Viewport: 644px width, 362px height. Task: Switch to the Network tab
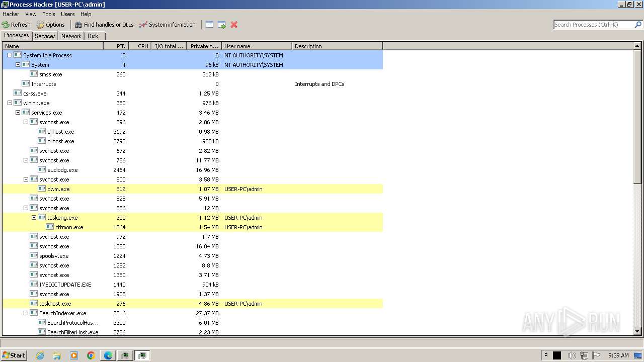[71, 36]
